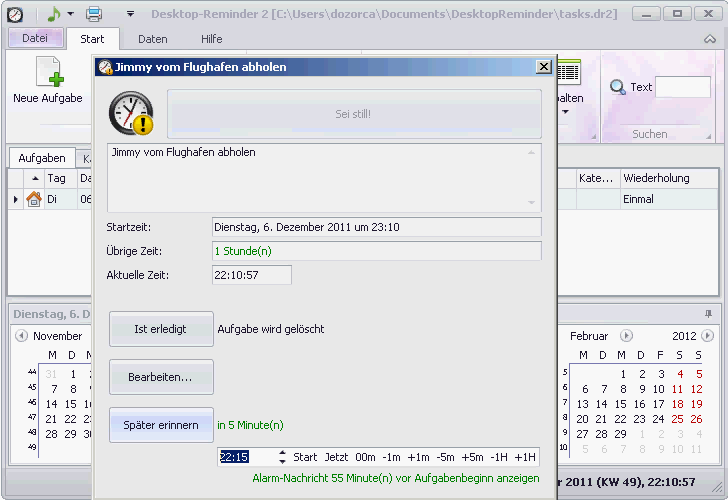728x500 pixels.
Task: Click the next month arrow beside Februar
Action: pyautogui.click(x=626, y=335)
